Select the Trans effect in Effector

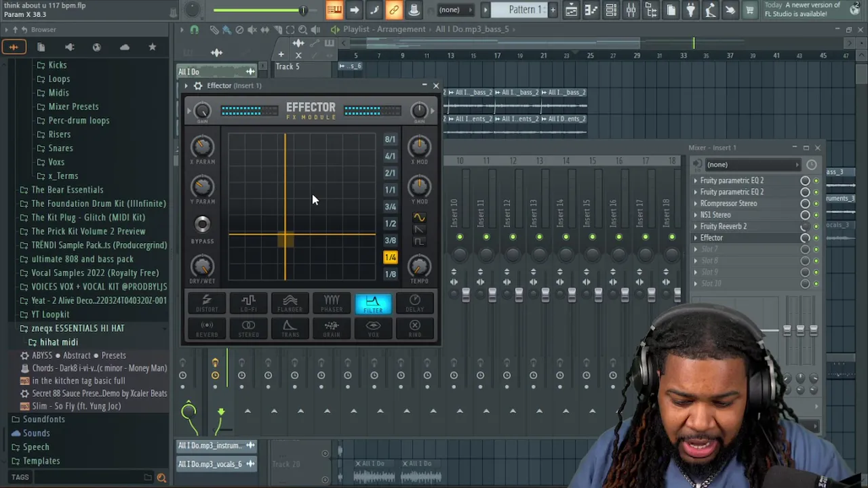coord(290,329)
